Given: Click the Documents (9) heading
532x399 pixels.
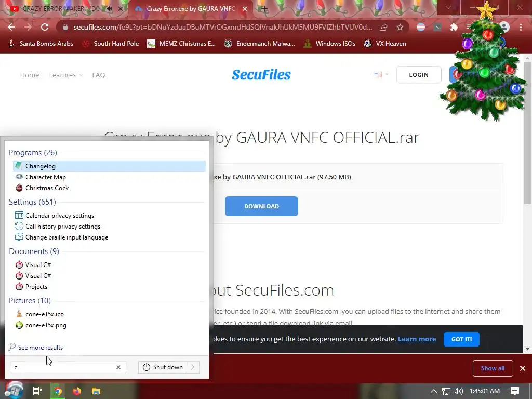Looking at the screenshot, I should [x=34, y=251].
